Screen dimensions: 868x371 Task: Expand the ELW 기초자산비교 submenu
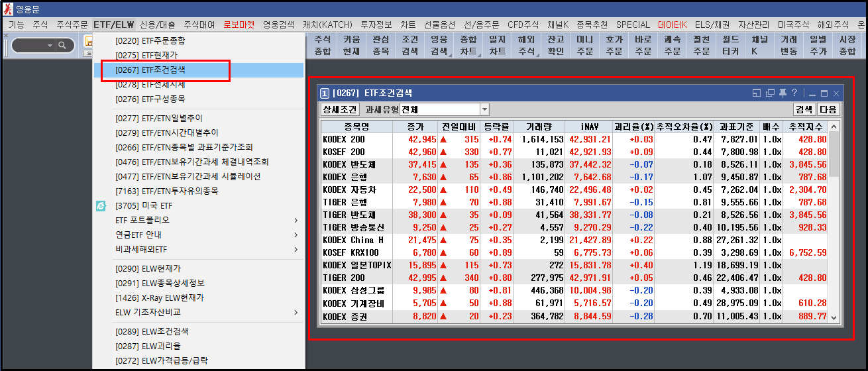click(296, 312)
